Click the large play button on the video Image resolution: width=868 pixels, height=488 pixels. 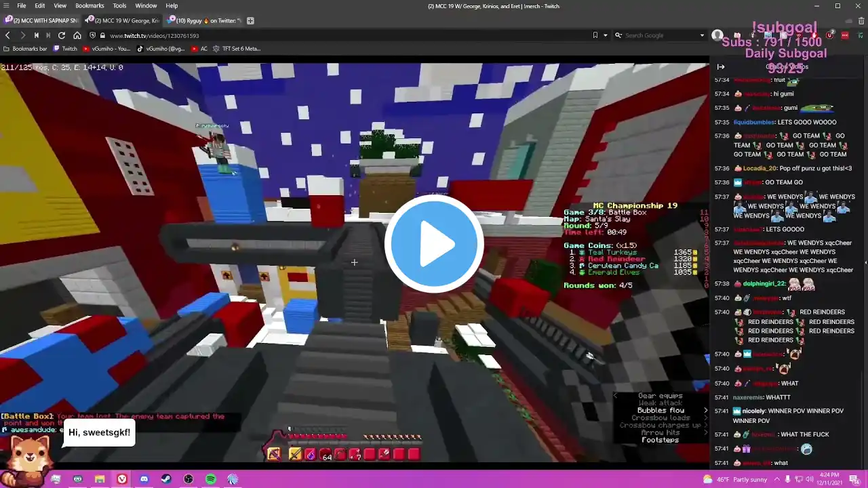point(434,244)
